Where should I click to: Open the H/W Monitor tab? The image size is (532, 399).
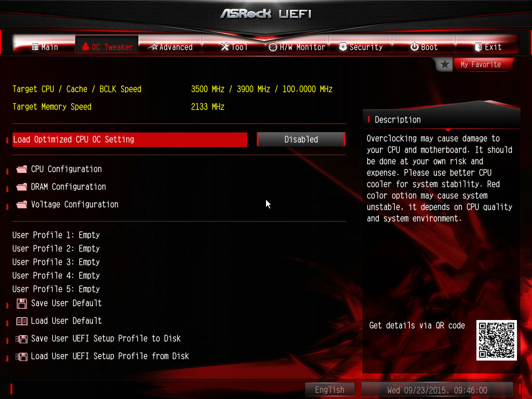click(297, 47)
